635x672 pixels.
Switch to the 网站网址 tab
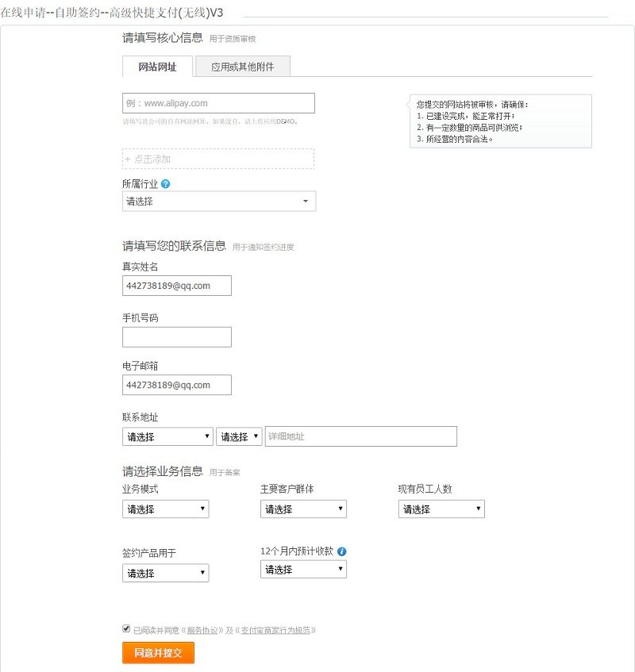coord(157,67)
